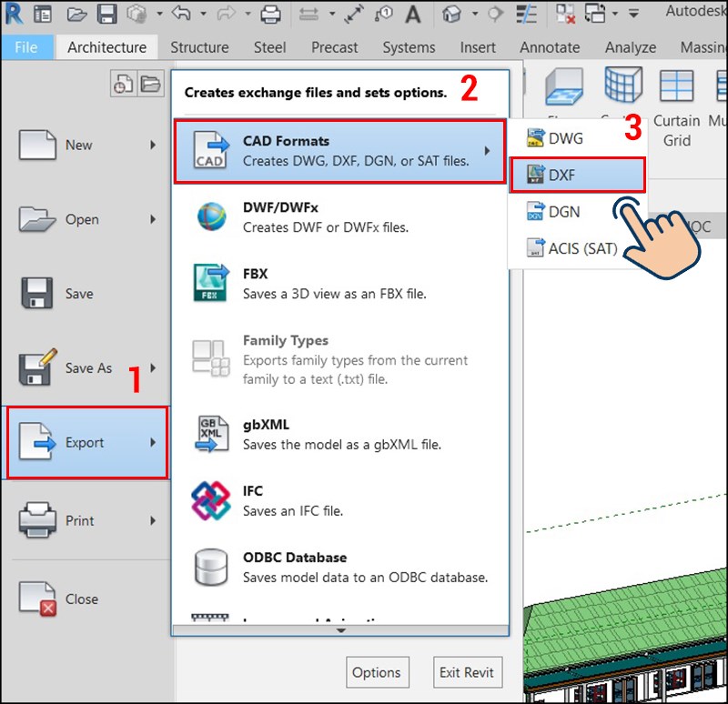Select ACIS (SAT) from CAD formats submenu

(x=577, y=248)
